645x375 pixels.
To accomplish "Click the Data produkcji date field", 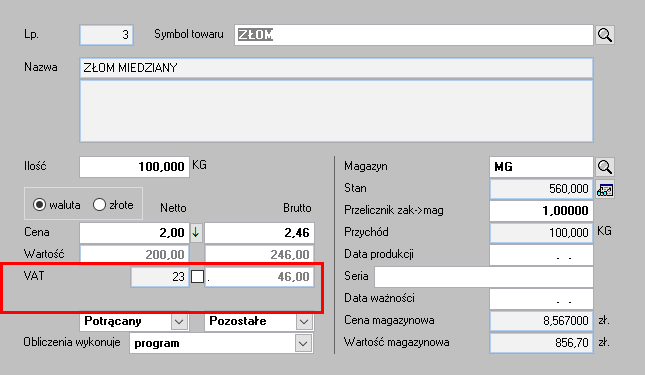I will (541, 255).
